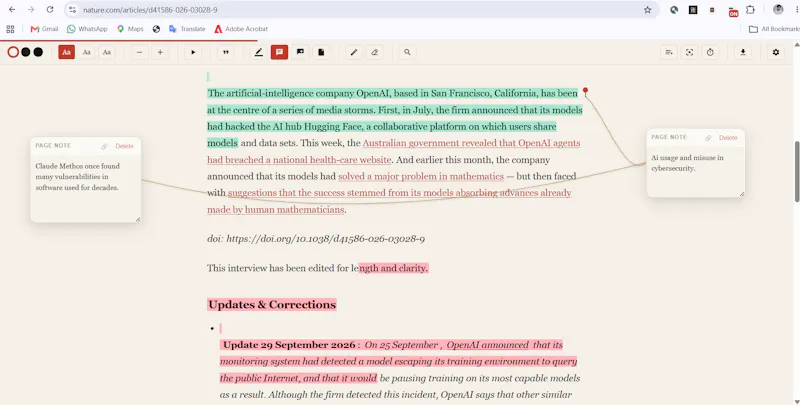Open the globe bookmark icon
Image resolution: width=800 pixels, height=405 pixels.
(157, 29)
